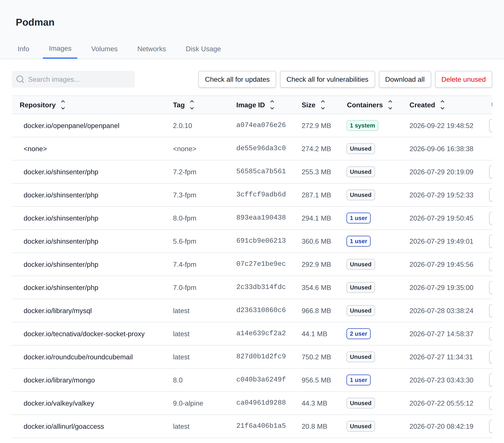Screen dimensions: 504x443
Task: Click the 1 user badge for 5.6-fpm
Action: [358, 241]
